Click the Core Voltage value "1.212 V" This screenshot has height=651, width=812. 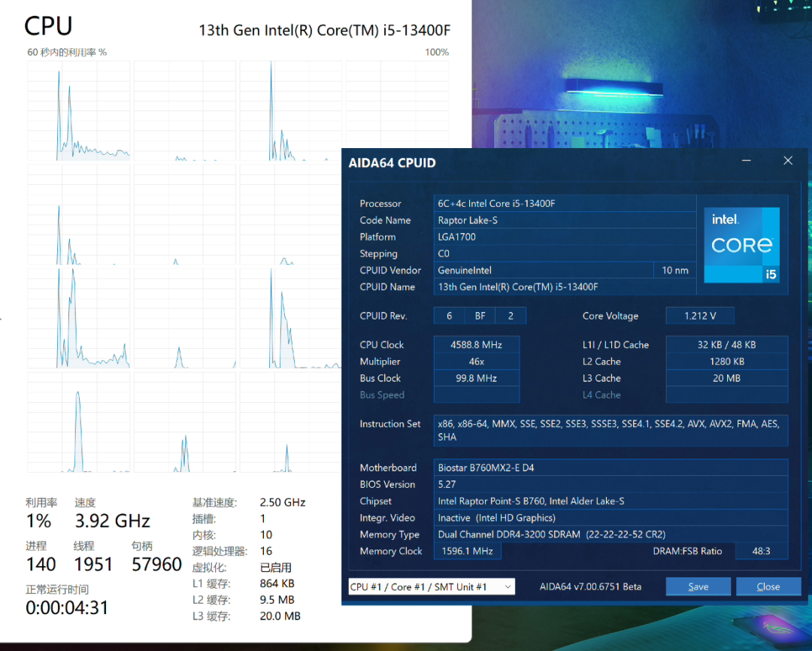[x=700, y=316]
